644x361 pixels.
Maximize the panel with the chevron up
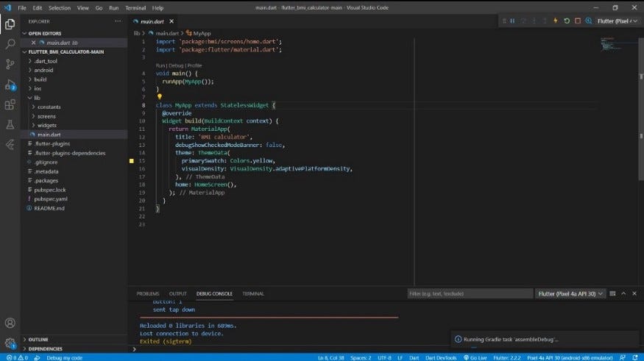pyautogui.click(x=623, y=293)
